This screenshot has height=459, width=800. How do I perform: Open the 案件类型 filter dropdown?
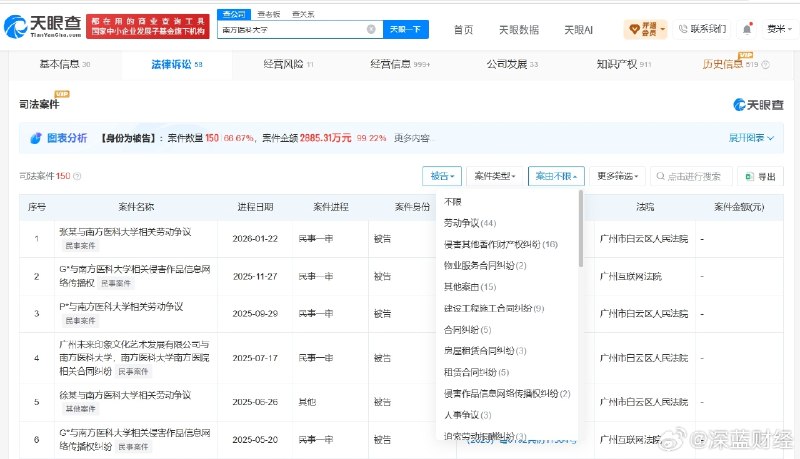pyautogui.click(x=495, y=176)
